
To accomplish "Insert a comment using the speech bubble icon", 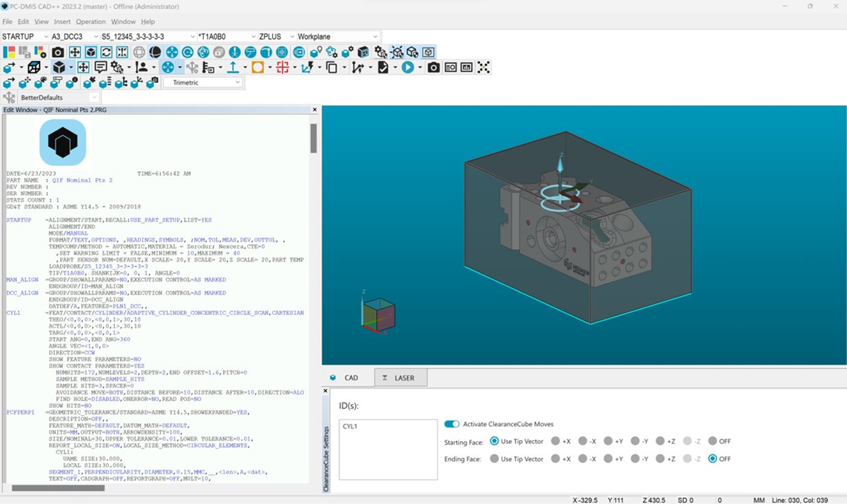I will [102, 67].
